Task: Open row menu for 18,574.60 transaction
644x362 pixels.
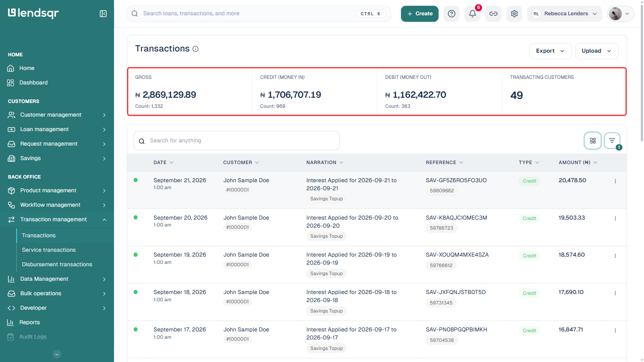Action: (x=615, y=256)
